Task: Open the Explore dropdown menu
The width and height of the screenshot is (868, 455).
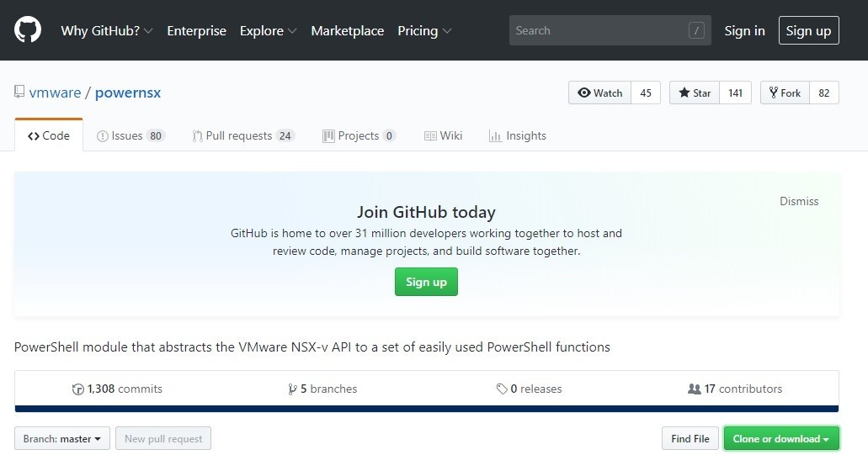Action: pos(268,30)
